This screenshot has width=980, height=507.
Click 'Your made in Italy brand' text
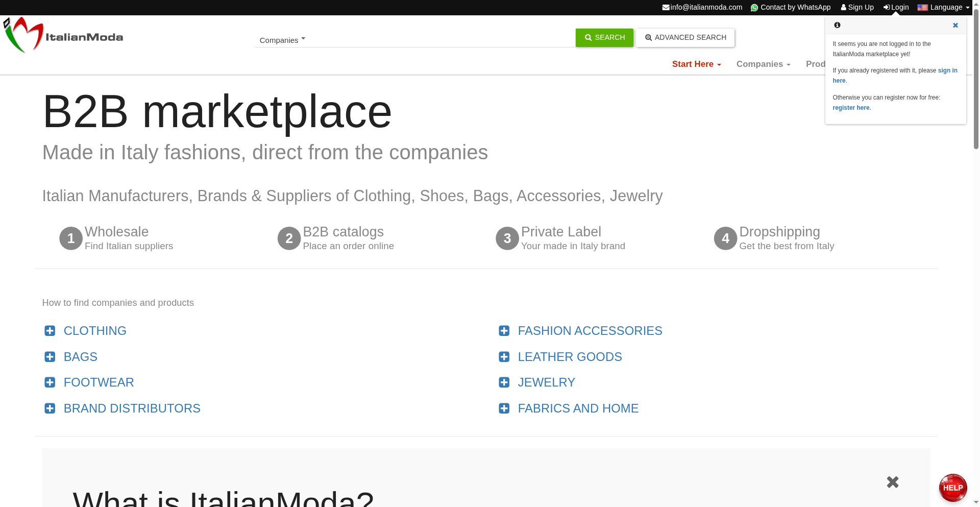pyautogui.click(x=573, y=246)
